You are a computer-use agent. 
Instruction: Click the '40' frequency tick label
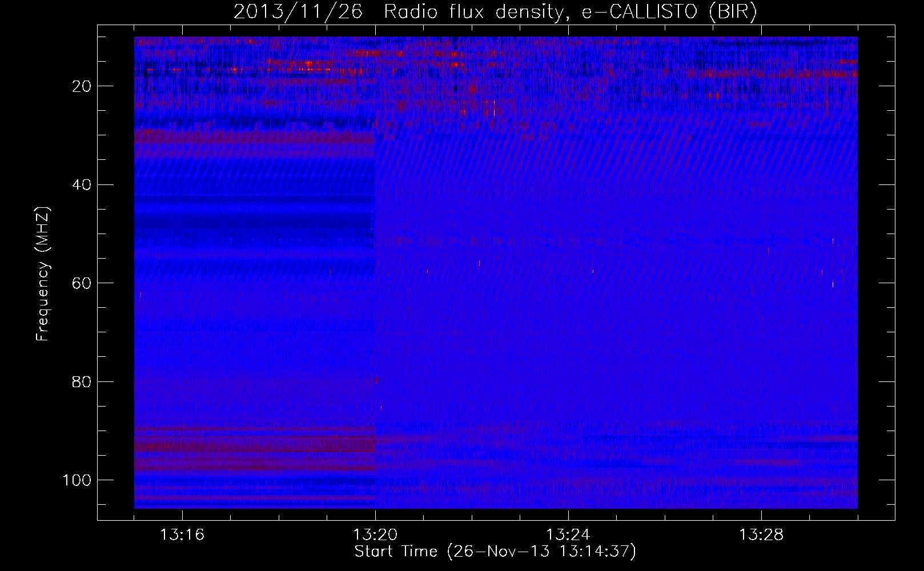pos(82,185)
